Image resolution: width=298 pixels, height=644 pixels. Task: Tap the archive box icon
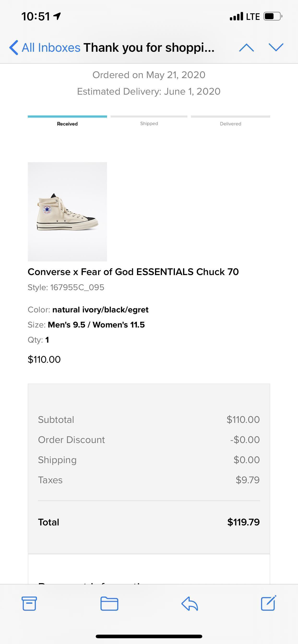tap(29, 604)
